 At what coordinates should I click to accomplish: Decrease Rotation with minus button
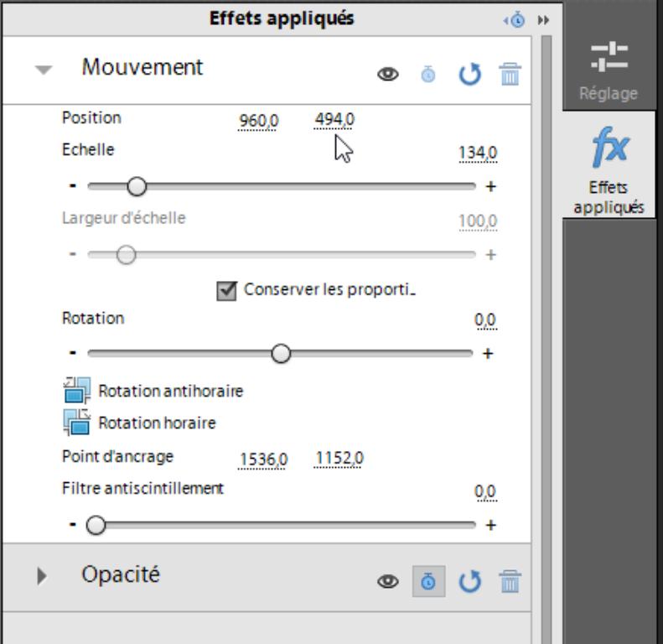point(73,352)
